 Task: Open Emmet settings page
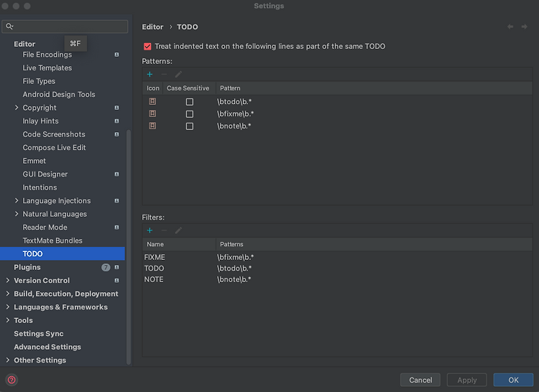tap(34, 161)
